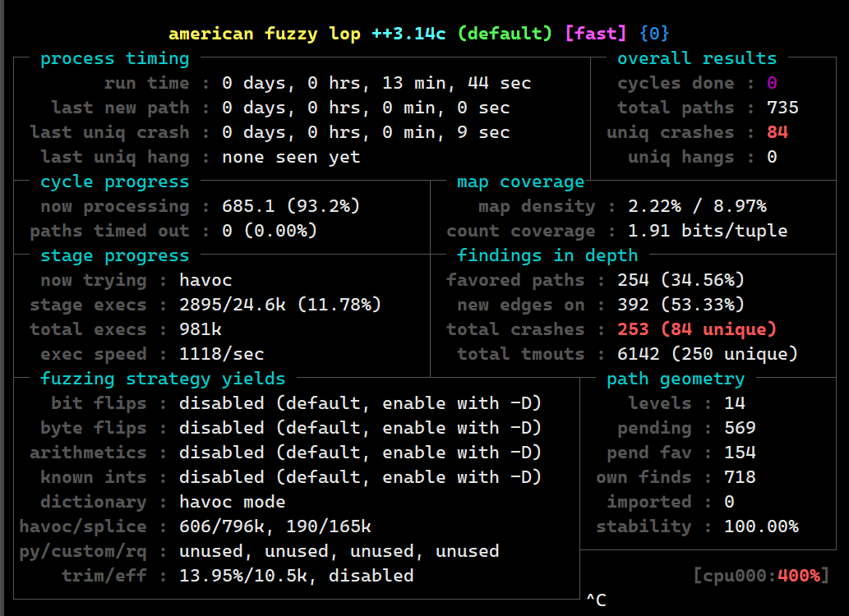Click the '{0}' indicator in title
Screen dimensions: 849x616
tap(654, 34)
